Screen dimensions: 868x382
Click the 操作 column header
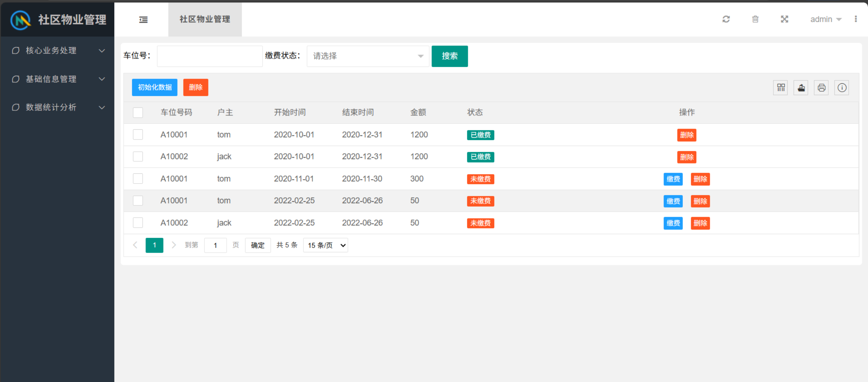click(x=687, y=113)
